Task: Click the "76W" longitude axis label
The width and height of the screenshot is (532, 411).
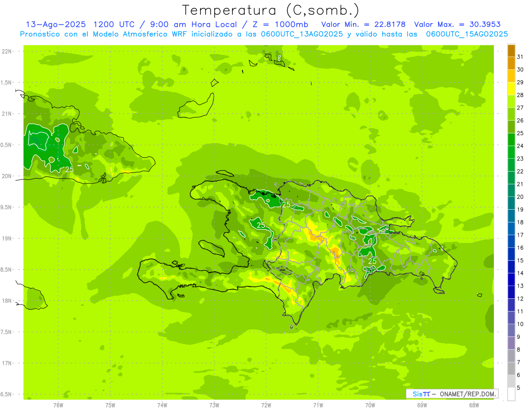Action: click(58, 405)
